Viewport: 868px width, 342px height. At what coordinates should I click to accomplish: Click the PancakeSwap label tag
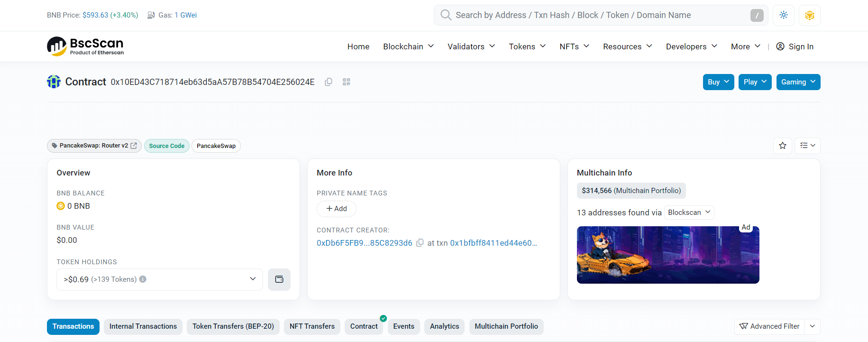coord(216,146)
